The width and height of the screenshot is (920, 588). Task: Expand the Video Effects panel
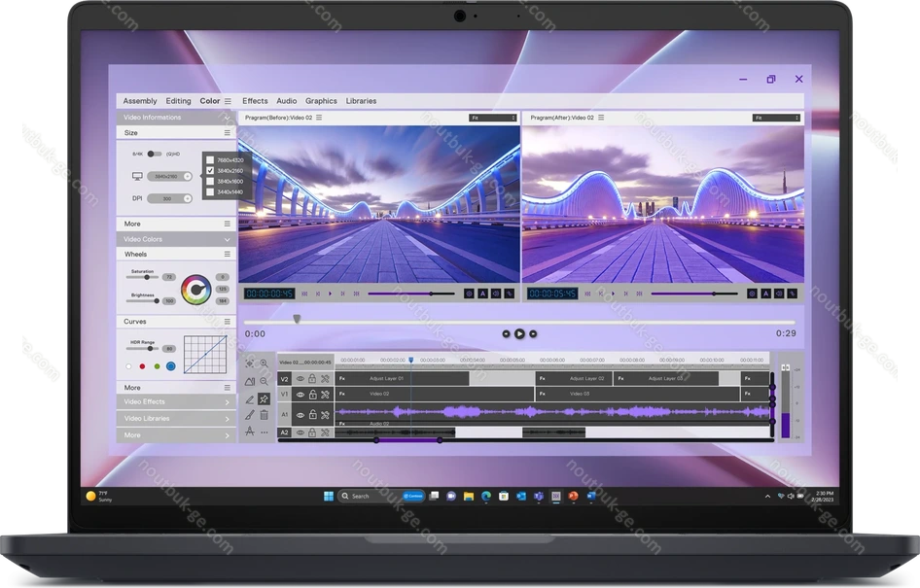click(x=228, y=401)
